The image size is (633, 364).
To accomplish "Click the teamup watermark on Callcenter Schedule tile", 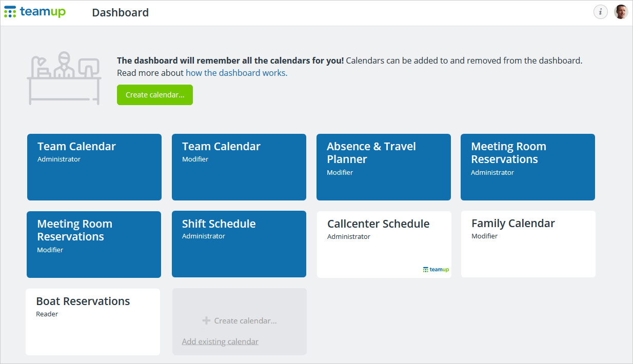I will coord(436,269).
